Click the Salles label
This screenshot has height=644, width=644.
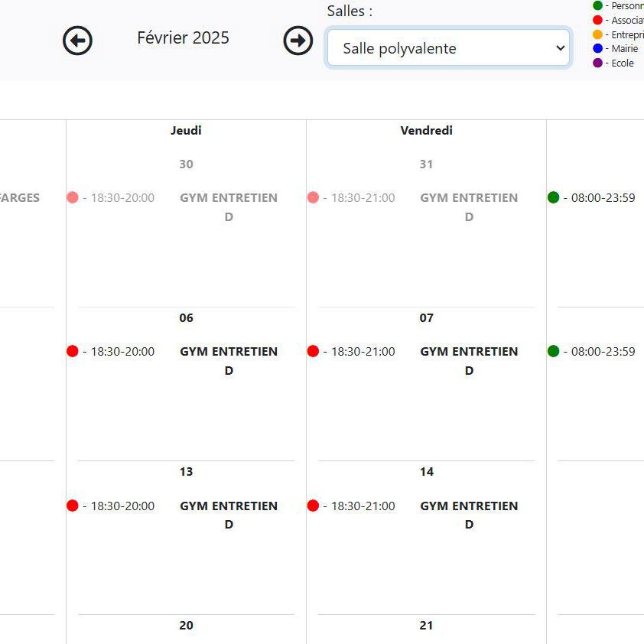pyautogui.click(x=350, y=11)
